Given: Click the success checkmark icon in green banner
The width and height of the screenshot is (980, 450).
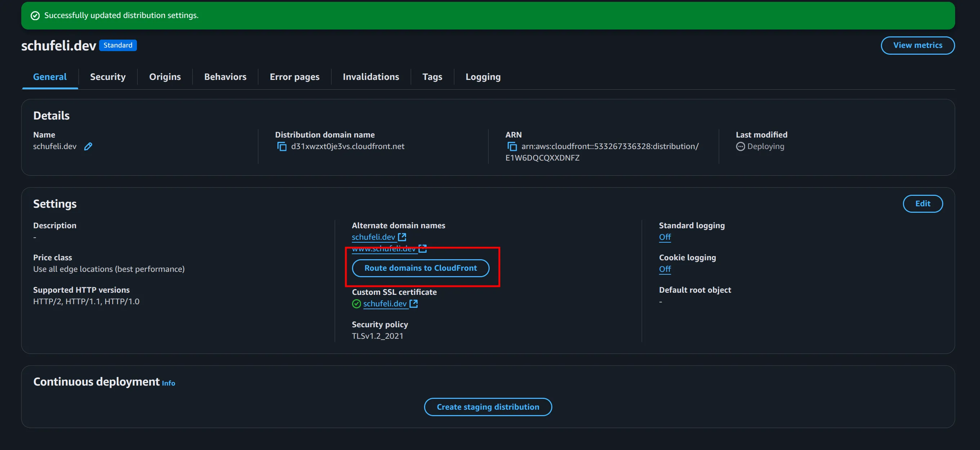Looking at the screenshot, I should point(35,15).
